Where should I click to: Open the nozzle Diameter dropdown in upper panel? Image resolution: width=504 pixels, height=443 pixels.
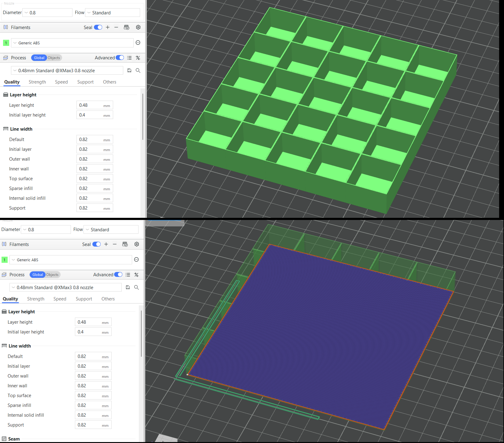[47, 13]
